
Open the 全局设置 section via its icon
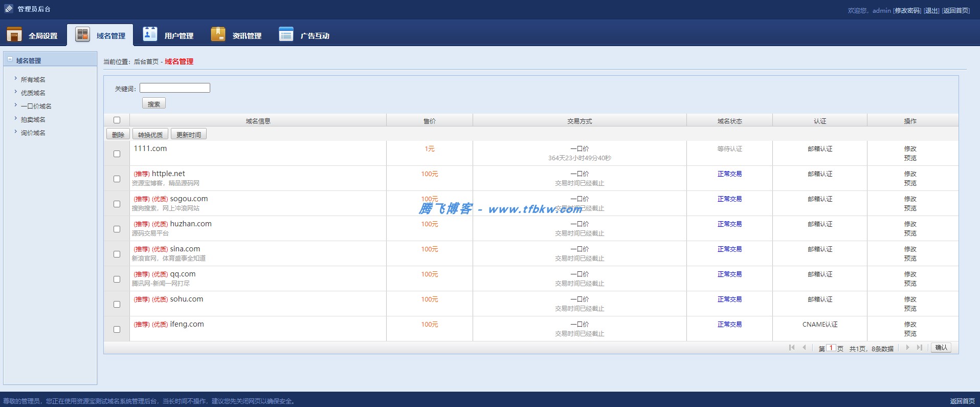coord(14,35)
